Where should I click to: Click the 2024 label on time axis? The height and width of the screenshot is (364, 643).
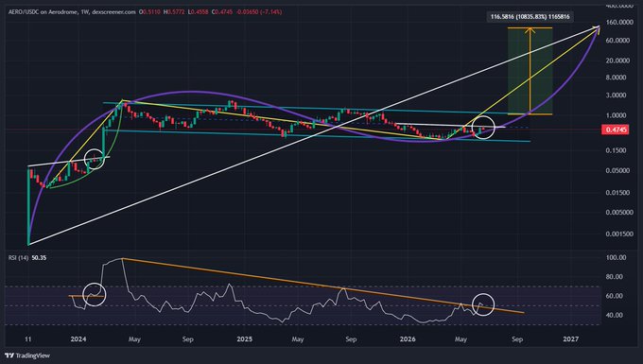(x=78, y=339)
